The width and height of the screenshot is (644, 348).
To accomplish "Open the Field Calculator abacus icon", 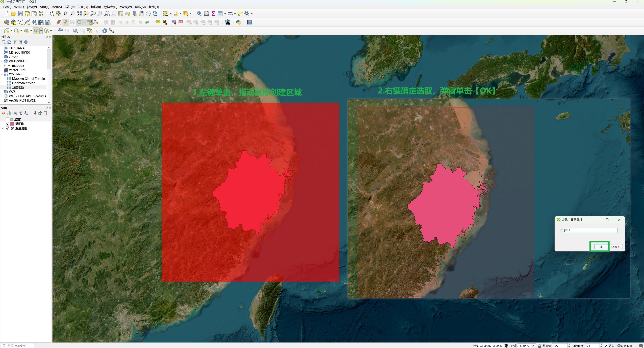I will tap(207, 13).
